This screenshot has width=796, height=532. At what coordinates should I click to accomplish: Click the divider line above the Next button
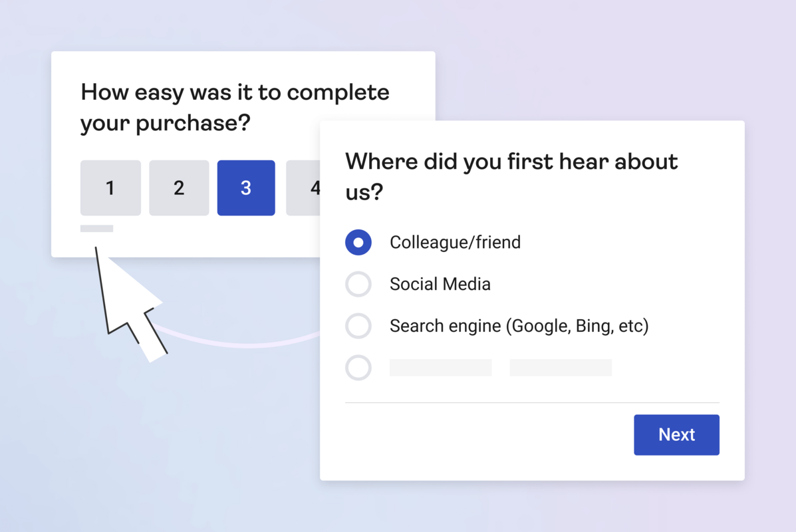point(532,402)
